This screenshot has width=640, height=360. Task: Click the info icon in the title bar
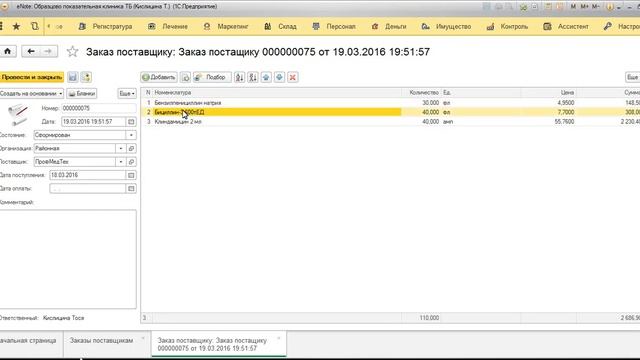610,7
